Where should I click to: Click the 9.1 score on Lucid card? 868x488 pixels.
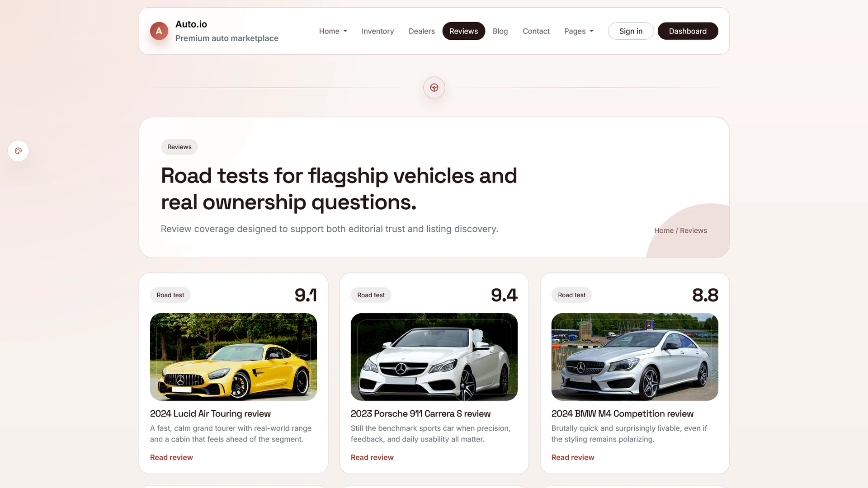point(306,295)
